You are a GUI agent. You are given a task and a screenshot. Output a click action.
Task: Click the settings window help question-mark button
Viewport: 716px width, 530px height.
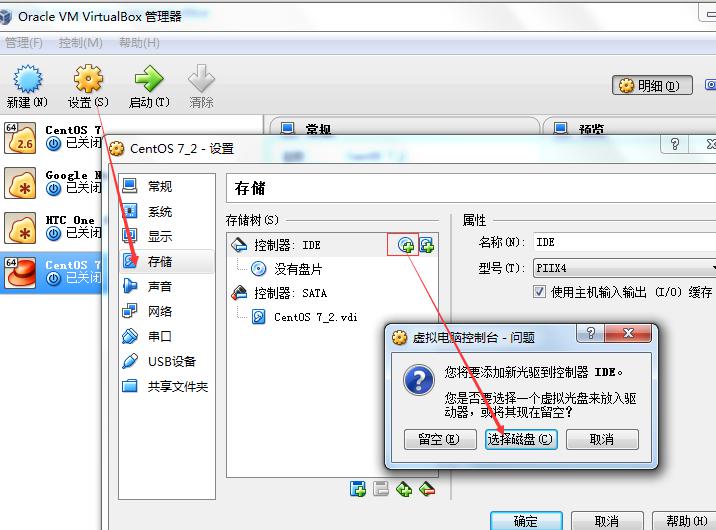coord(674,144)
